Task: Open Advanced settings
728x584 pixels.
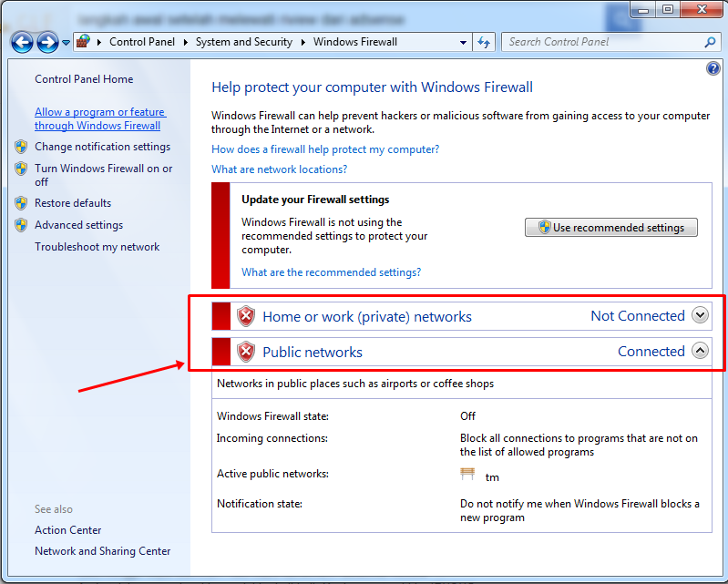Action: pyautogui.click(x=79, y=225)
